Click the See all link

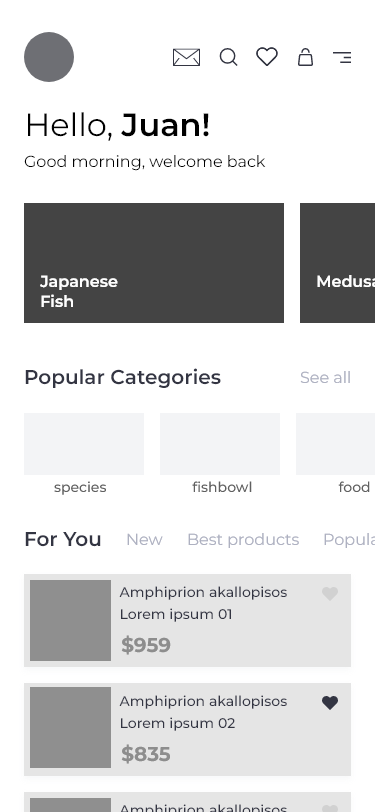325,378
